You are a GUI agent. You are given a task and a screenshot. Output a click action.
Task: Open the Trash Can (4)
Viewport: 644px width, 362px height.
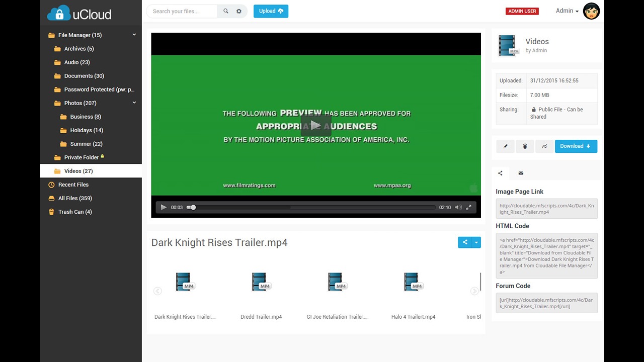coord(75,212)
